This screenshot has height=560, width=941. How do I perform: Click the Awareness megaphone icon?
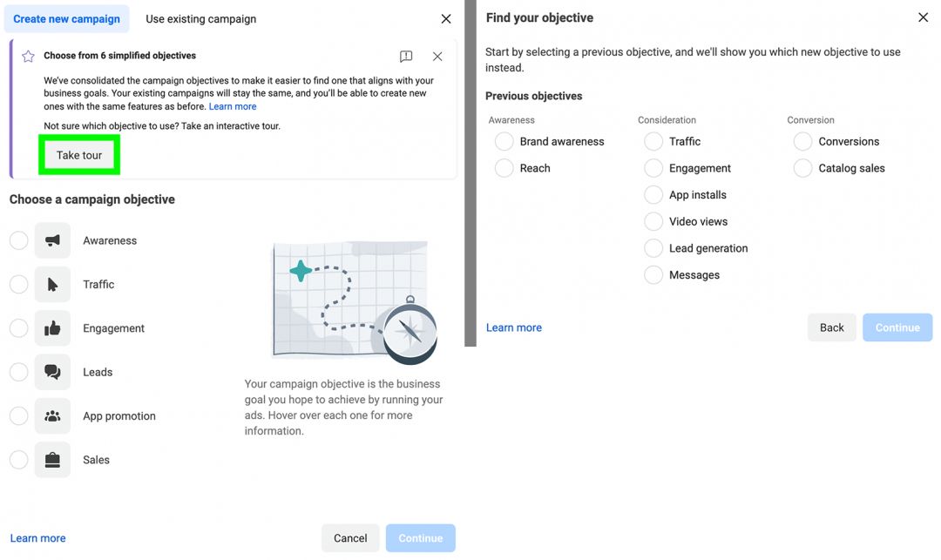(x=52, y=240)
